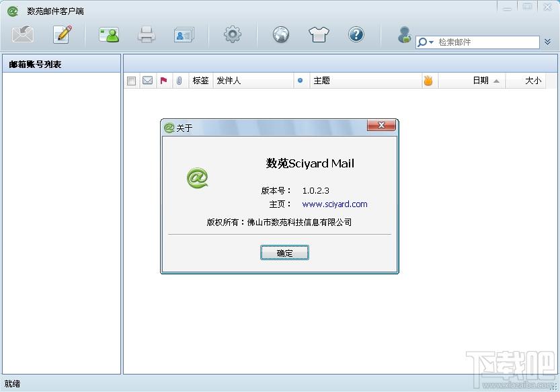Viewport: 560px width, 392px height.
Task: Click the 数苑Sciyard Mail title text
Action: (x=310, y=163)
